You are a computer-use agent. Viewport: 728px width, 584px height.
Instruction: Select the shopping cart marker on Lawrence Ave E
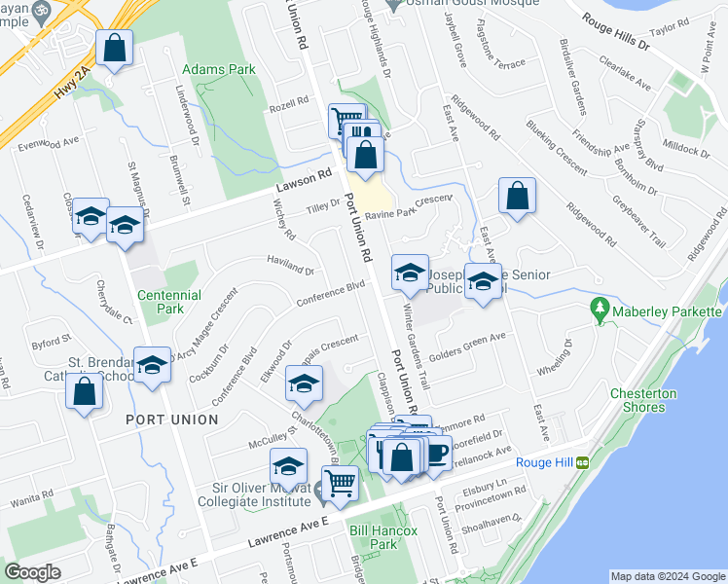341,484
